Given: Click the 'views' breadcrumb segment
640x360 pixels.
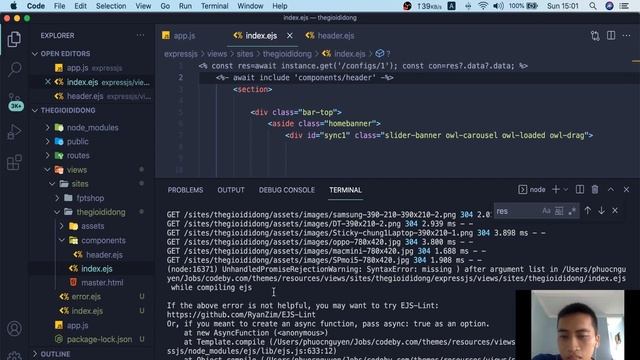Looking at the screenshot, I should click(x=217, y=54).
